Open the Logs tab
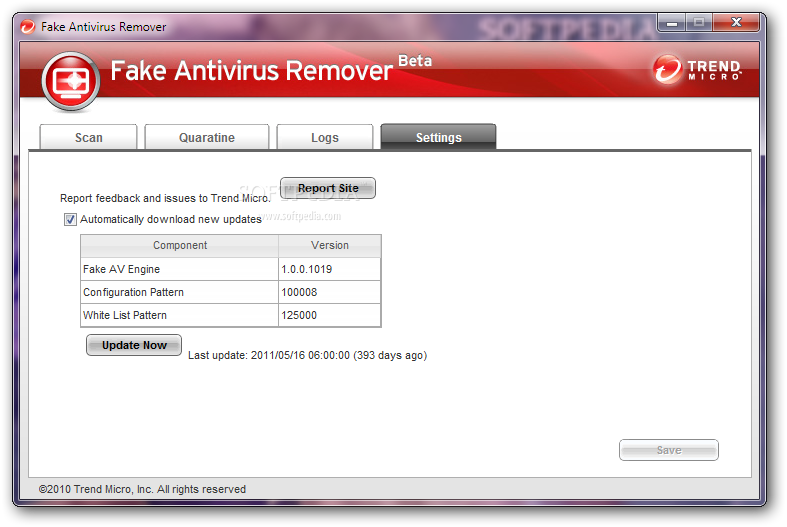Screen dimensions: 787x527 click(x=325, y=137)
